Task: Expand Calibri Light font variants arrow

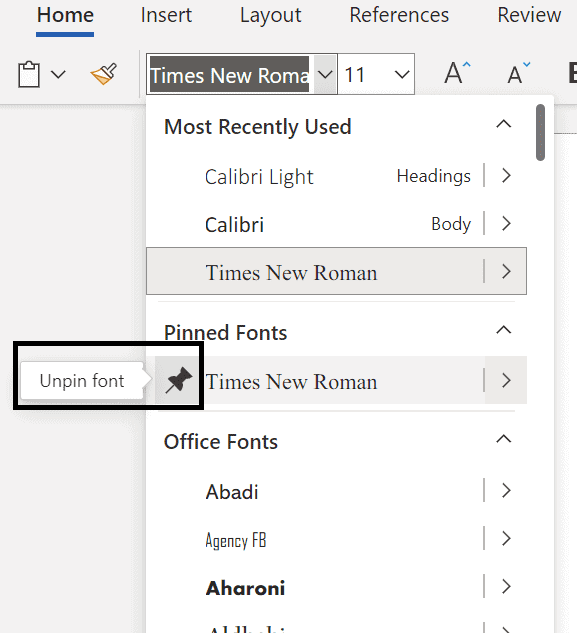Action: click(506, 176)
